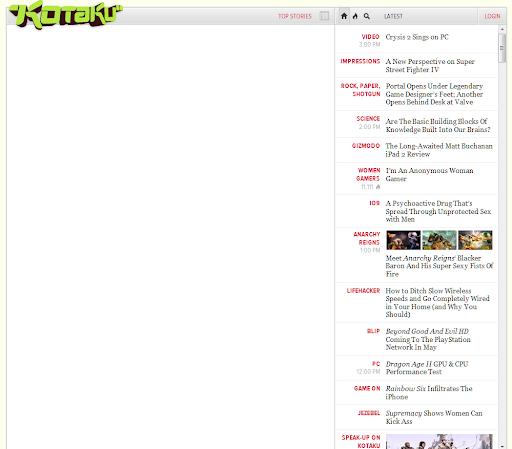Image resolution: width=512 pixels, height=449 pixels.
Task: Click the flame icon next to 11,111
Action: (x=378, y=187)
